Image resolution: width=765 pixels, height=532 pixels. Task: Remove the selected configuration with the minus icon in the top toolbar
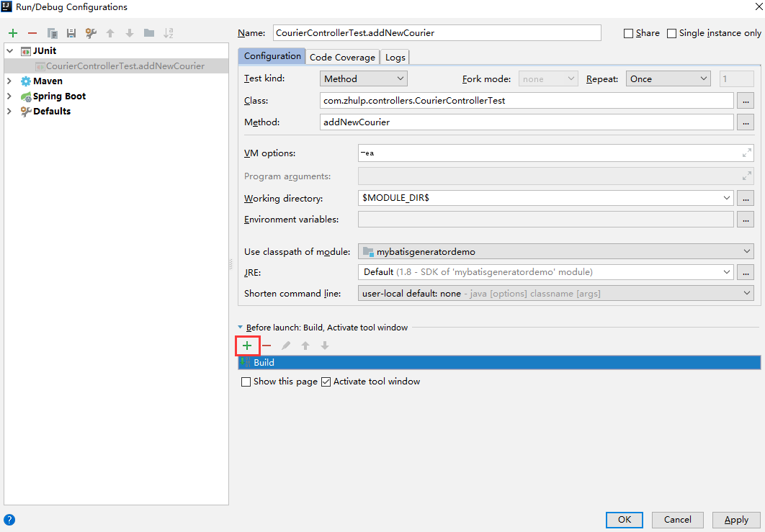32,33
